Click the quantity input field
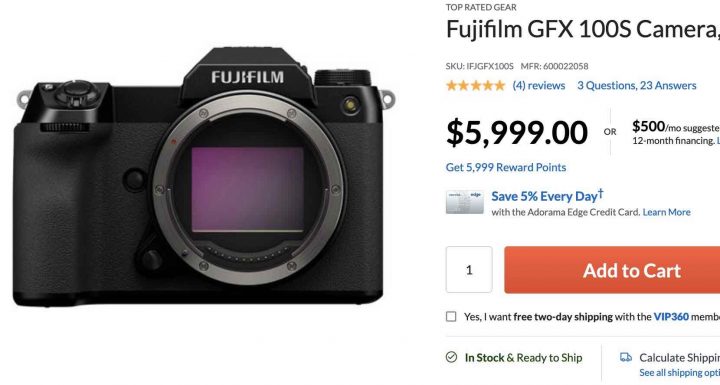Viewport: 720px width, 385px height. [x=469, y=270]
